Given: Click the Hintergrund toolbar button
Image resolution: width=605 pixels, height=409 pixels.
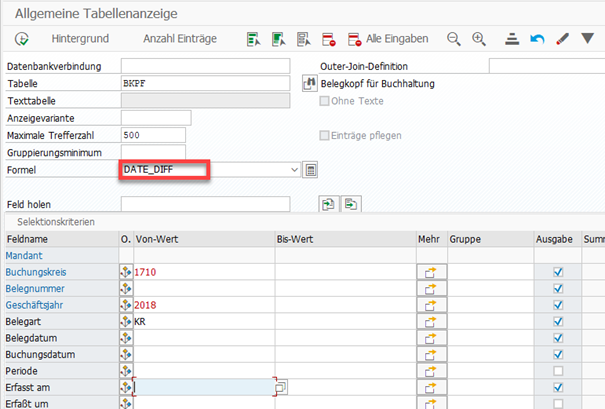Looking at the screenshot, I should (x=78, y=39).
